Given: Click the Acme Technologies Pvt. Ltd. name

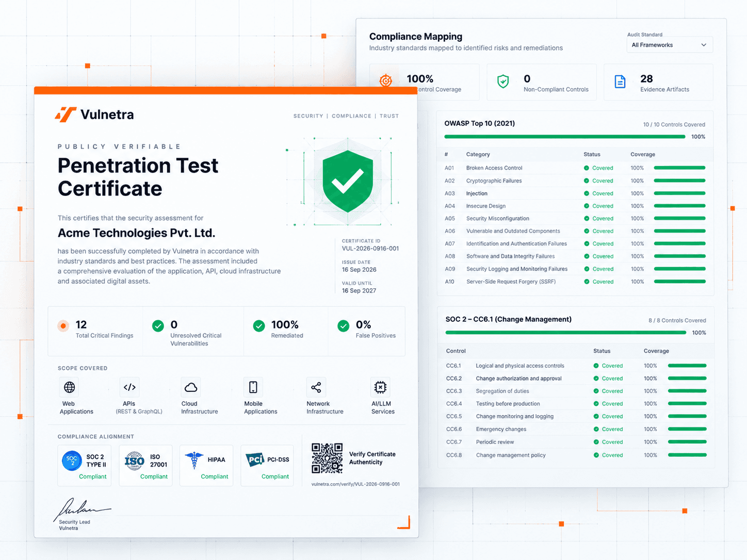Looking at the screenshot, I should click(x=136, y=233).
